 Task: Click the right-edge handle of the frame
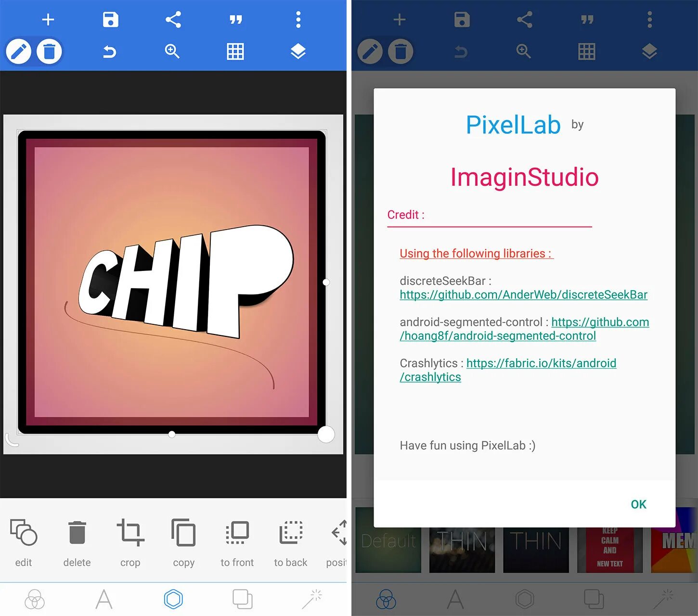(x=326, y=282)
